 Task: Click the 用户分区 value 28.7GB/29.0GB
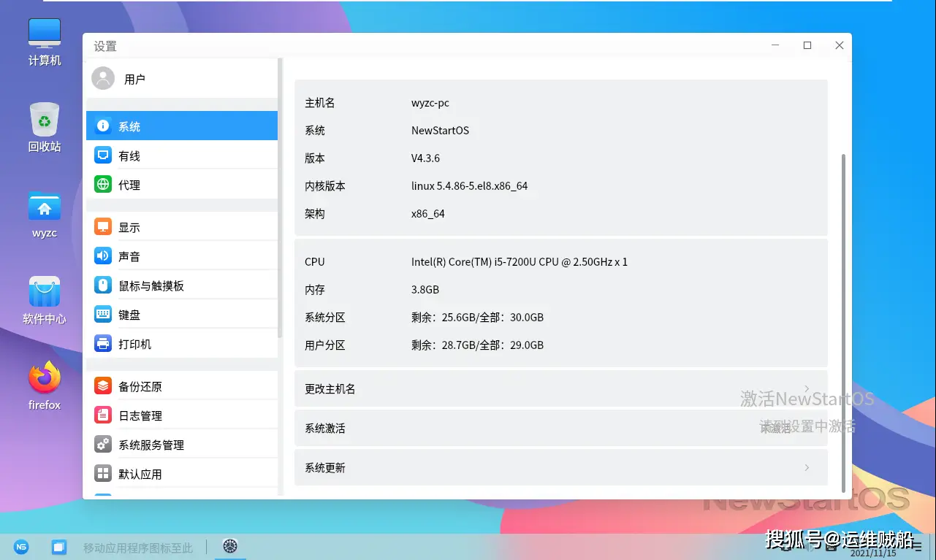[478, 345]
